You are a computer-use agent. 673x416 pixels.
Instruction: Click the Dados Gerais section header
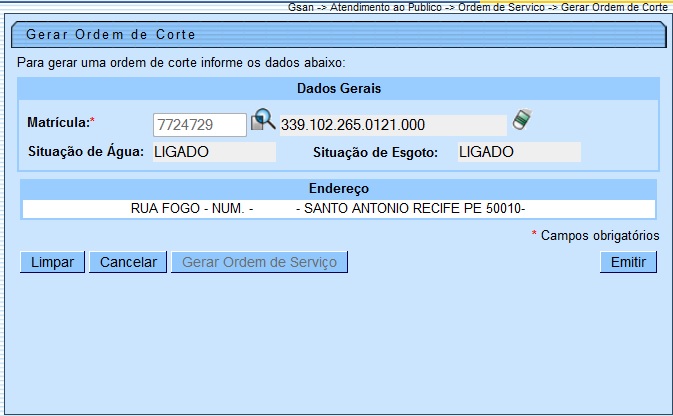pos(339,88)
